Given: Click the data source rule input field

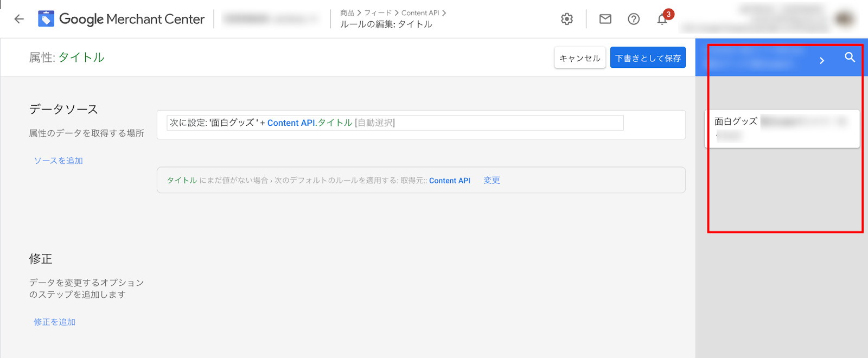Looking at the screenshot, I should (x=395, y=123).
